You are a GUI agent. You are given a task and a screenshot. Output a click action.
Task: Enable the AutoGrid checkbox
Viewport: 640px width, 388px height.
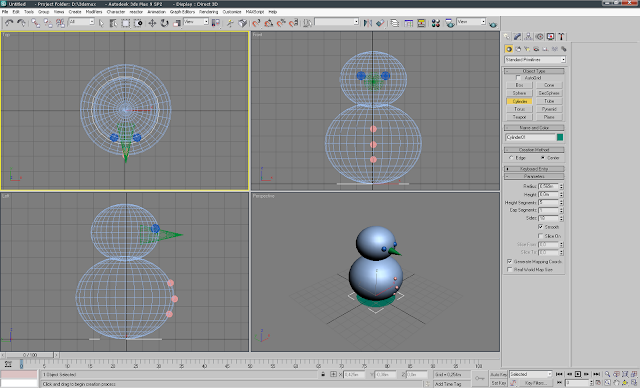[518, 78]
